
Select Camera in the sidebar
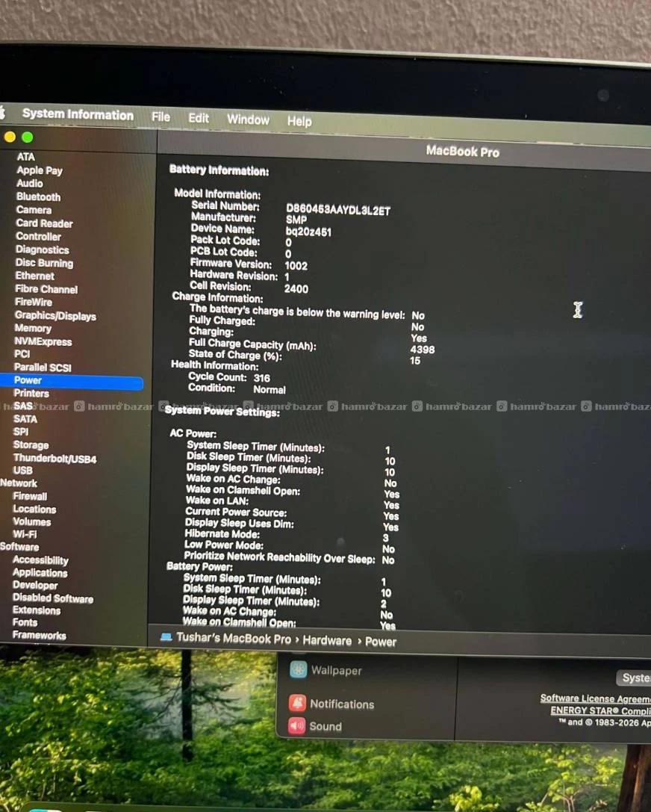coord(34,210)
